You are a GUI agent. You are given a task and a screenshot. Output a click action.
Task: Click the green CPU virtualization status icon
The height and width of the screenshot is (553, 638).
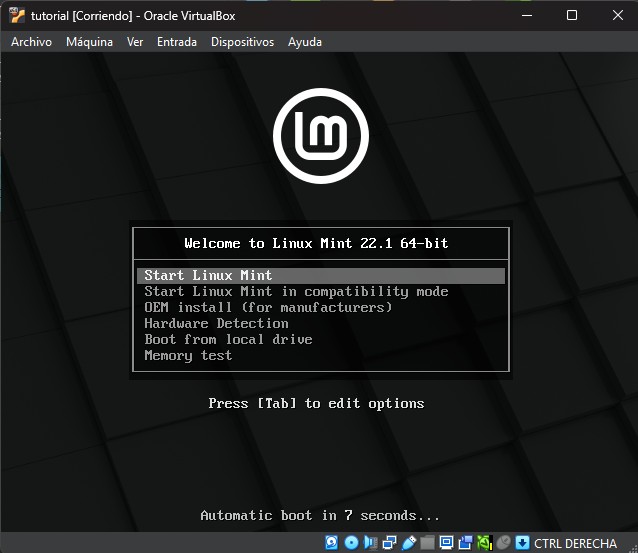tap(485, 542)
